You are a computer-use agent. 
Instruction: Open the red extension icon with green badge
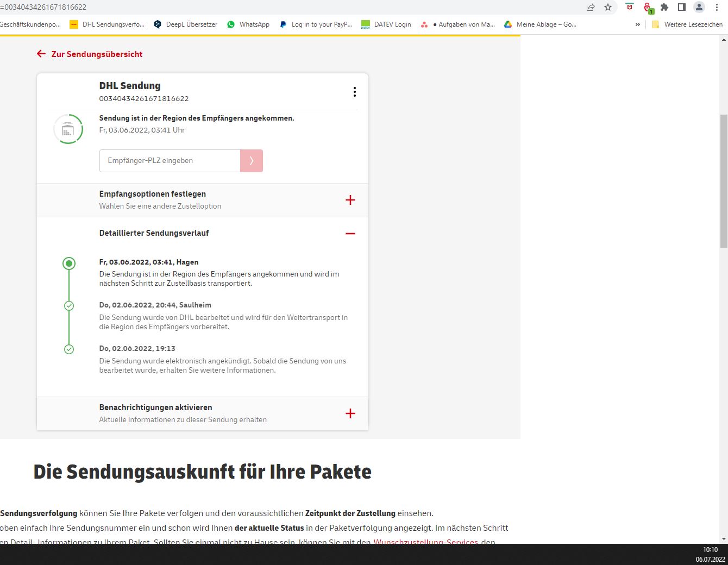pyautogui.click(x=648, y=8)
